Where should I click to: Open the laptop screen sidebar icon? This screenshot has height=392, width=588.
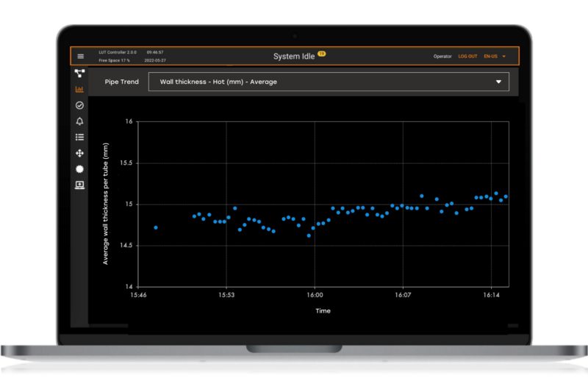click(79, 185)
